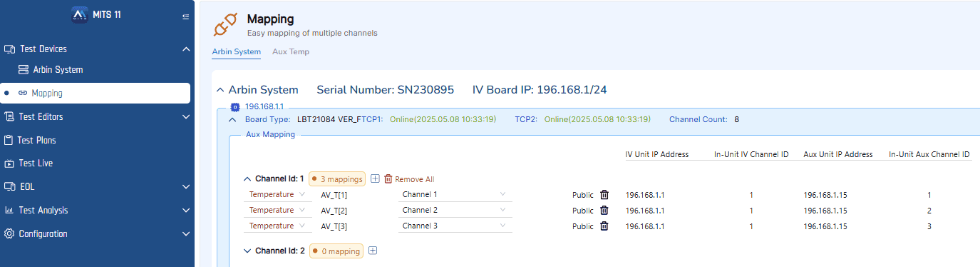Image resolution: width=980 pixels, height=267 pixels.
Task: Delete the AV_T[1] mapping trash icon
Action: (x=604, y=194)
